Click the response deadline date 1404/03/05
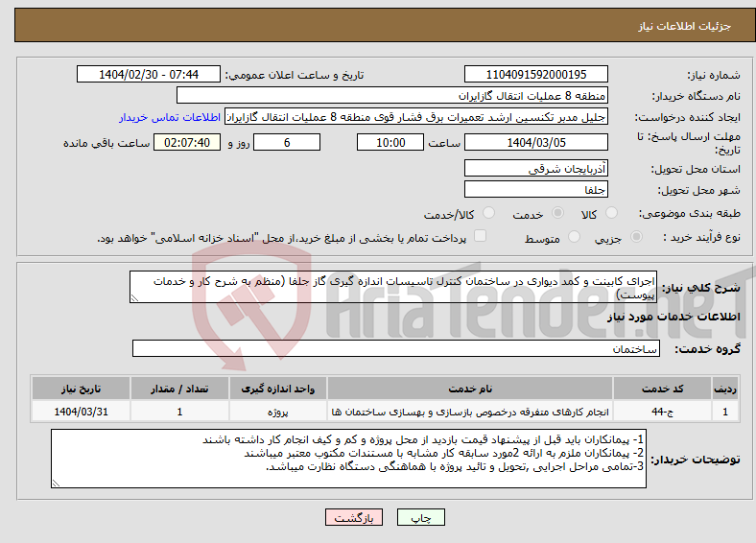This screenshot has width=756, height=543. (x=536, y=142)
